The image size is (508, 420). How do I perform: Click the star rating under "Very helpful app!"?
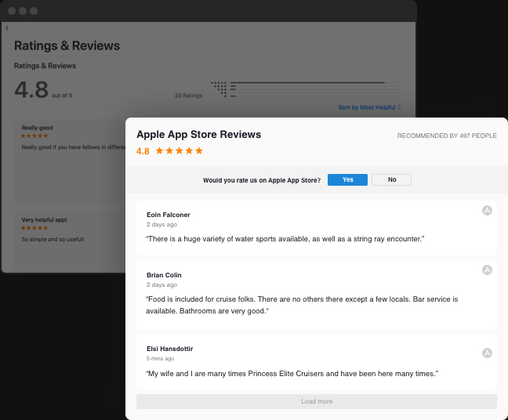pyautogui.click(x=34, y=228)
